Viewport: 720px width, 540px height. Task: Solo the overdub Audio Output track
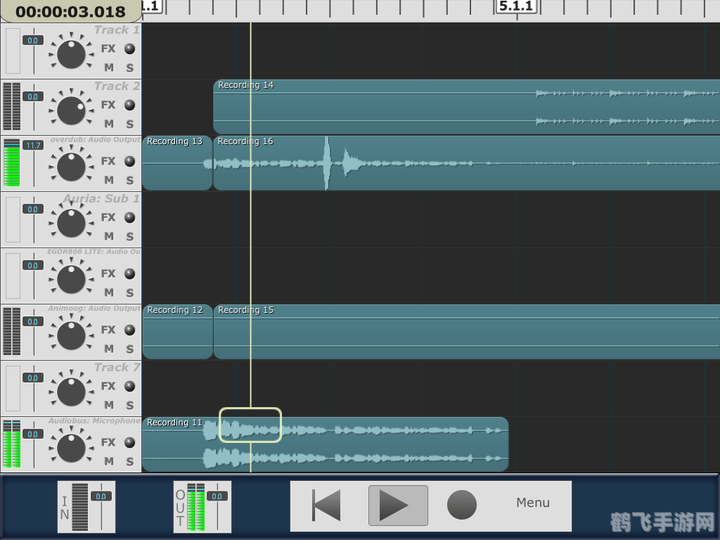coord(129,180)
